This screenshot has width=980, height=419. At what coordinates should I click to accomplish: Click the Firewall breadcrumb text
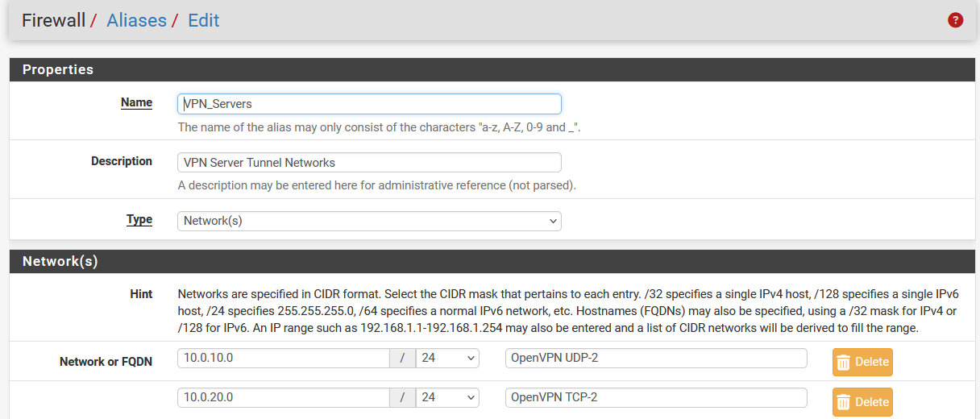53,20
